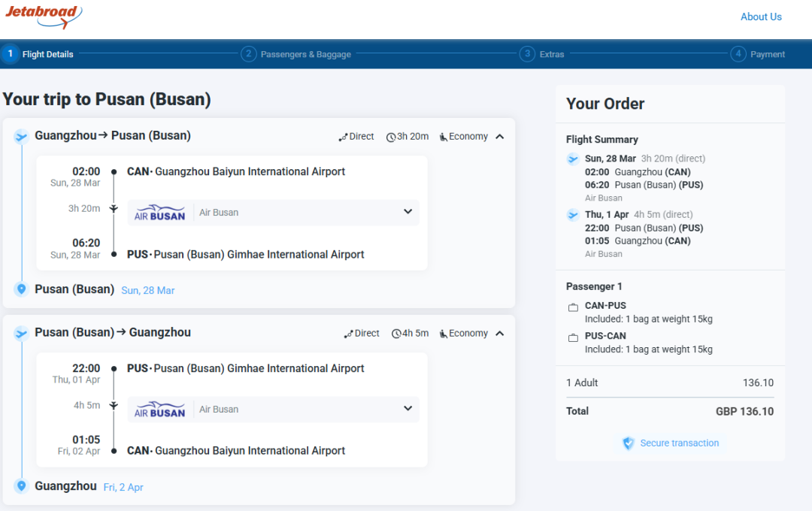Click the total price GBP 136.10
Viewport: 812px width, 511px height.
click(x=744, y=412)
